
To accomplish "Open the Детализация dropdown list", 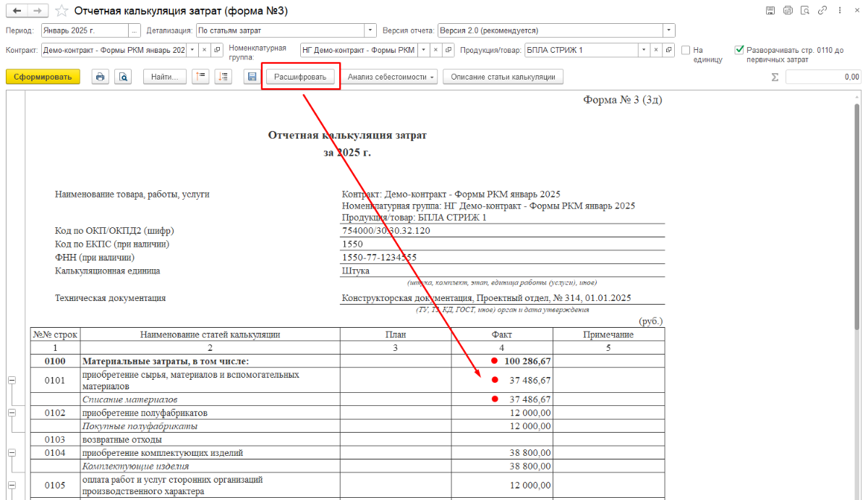I will pos(370,30).
